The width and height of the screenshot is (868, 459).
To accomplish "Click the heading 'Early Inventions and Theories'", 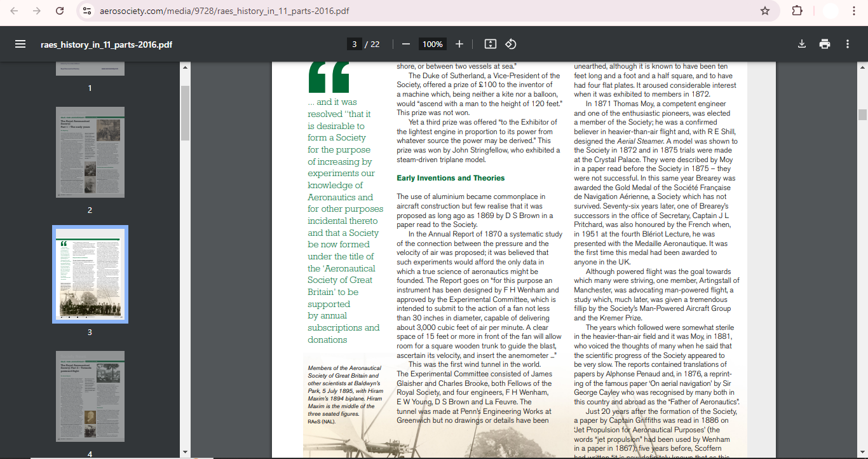I will [x=451, y=178].
